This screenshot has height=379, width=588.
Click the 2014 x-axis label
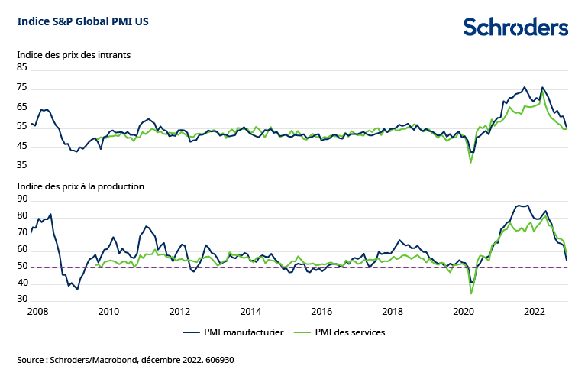point(250,312)
